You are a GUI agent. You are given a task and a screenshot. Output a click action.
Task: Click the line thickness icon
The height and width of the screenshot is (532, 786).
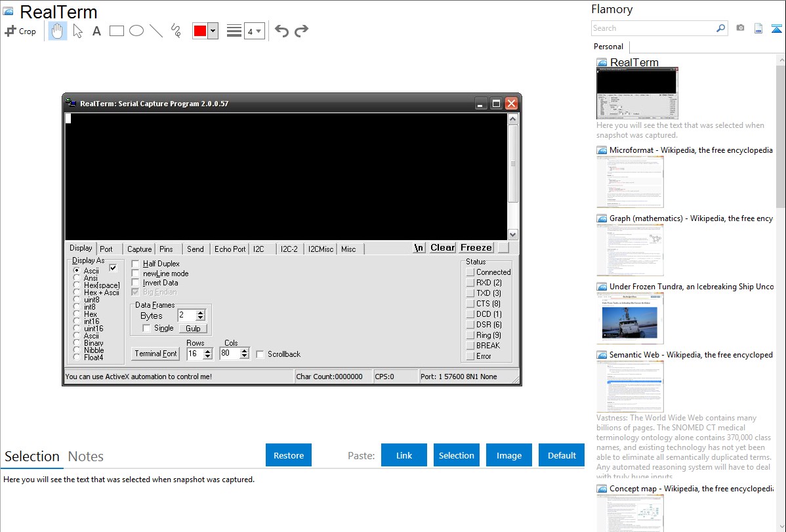point(234,31)
